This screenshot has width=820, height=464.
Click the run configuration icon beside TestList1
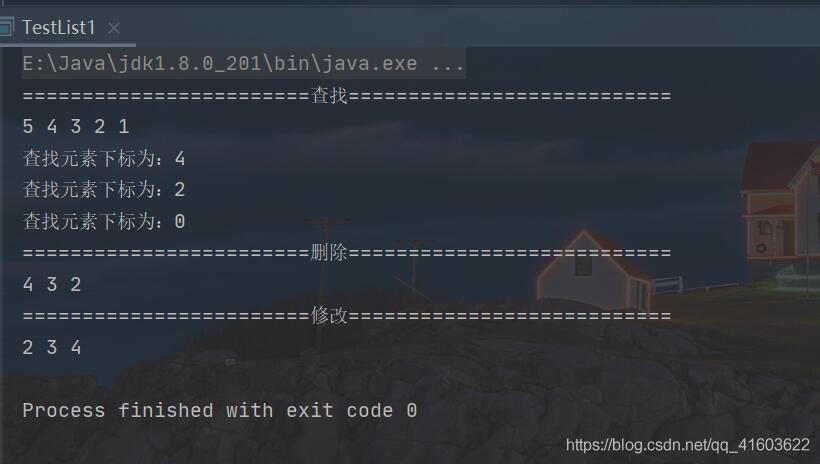coord(6,27)
